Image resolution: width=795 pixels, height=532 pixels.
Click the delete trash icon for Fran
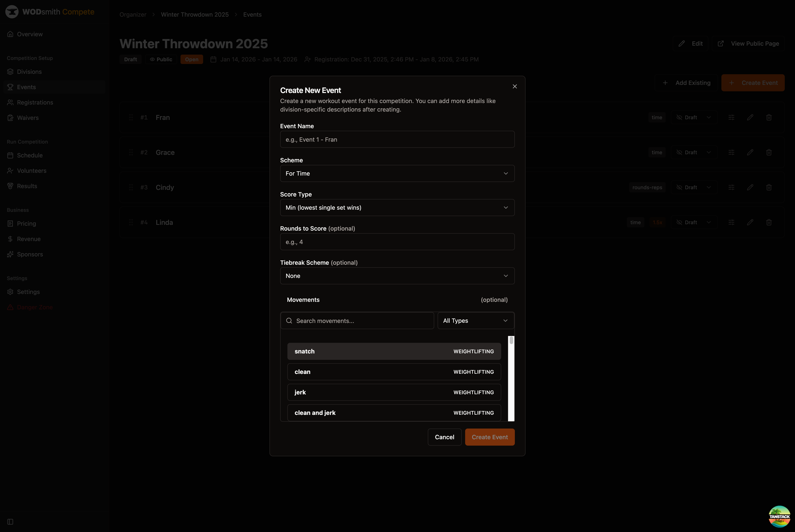point(769,117)
